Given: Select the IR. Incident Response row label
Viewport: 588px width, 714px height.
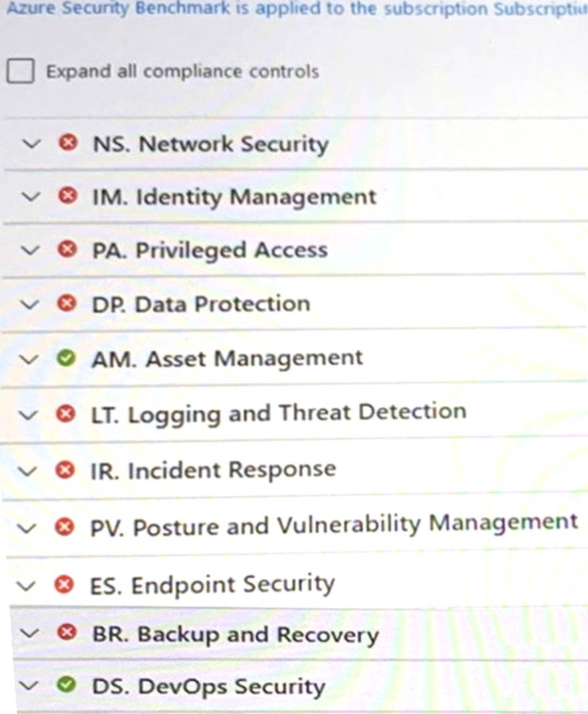Looking at the screenshot, I should [x=213, y=470].
